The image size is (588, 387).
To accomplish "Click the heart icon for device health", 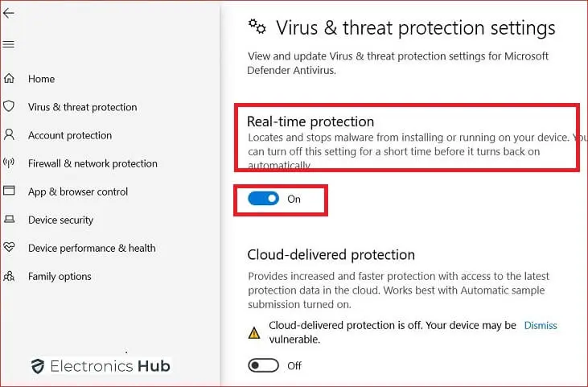I will [9, 247].
